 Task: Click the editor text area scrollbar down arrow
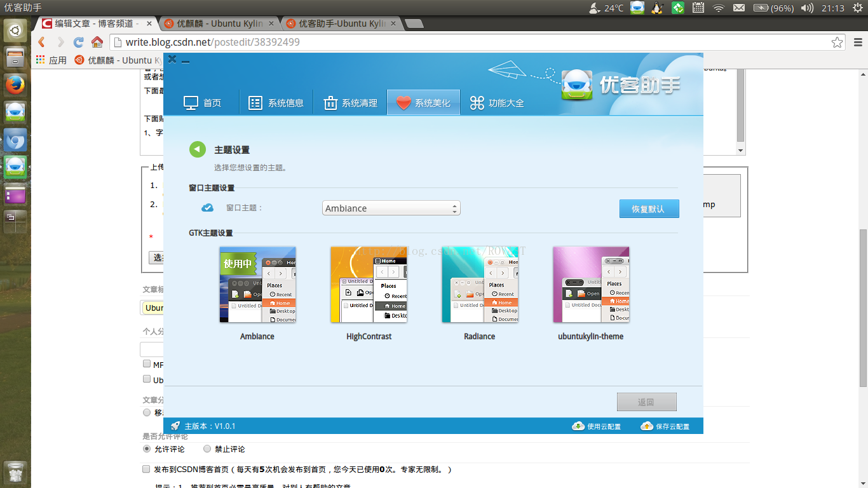740,151
